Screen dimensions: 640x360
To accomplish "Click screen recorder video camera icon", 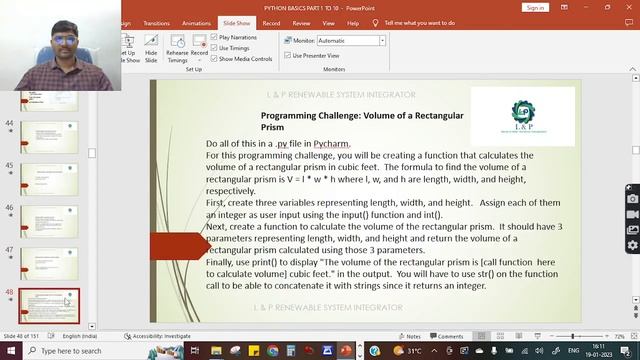I will 633,214.
